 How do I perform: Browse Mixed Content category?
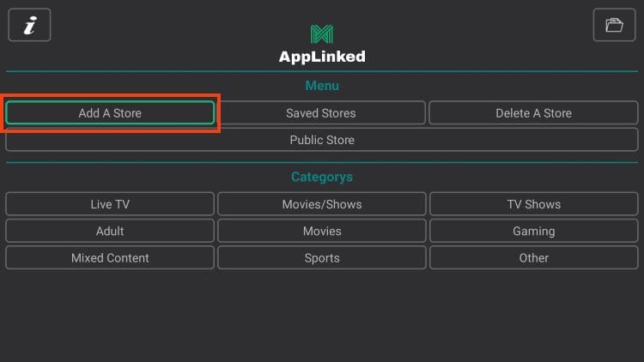110,257
